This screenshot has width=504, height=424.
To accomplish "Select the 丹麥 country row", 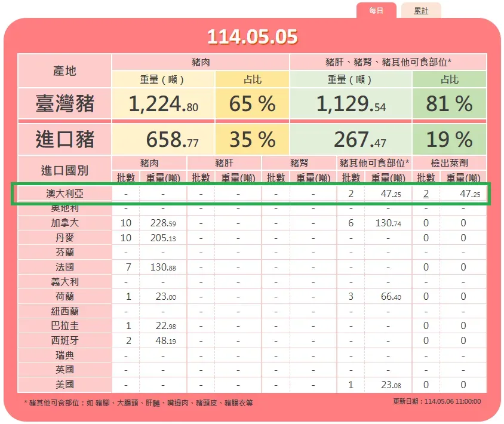I will point(252,238).
